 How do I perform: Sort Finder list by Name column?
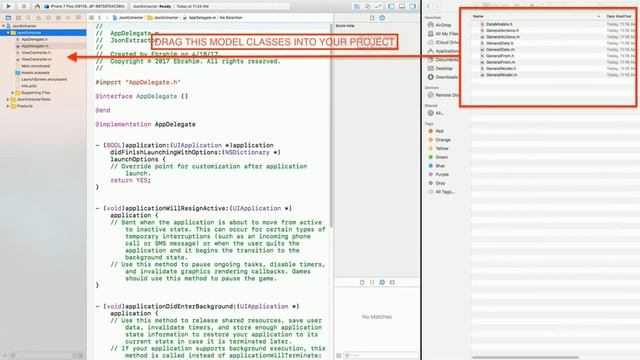(x=537, y=16)
